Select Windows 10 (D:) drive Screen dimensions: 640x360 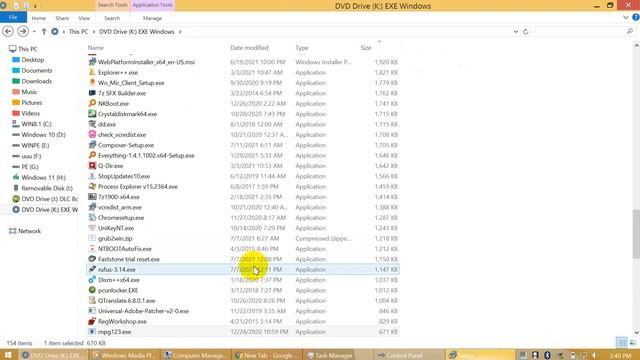(x=43, y=135)
